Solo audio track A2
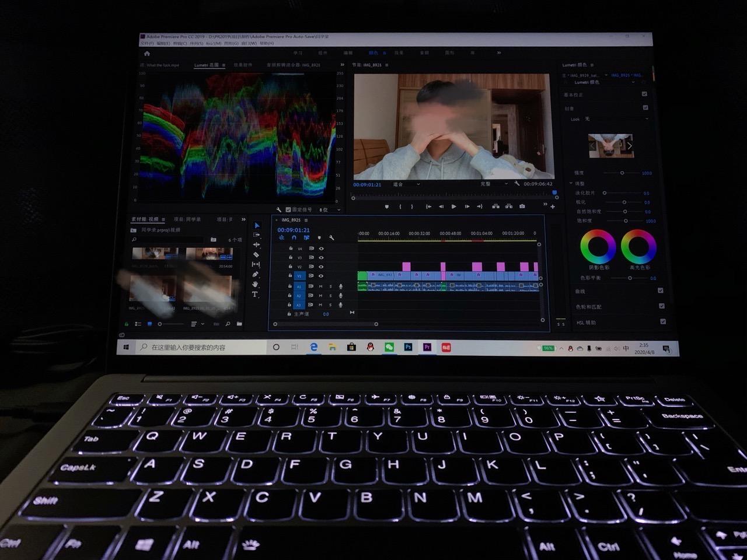The image size is (747, 560). (x=330, y=296)
